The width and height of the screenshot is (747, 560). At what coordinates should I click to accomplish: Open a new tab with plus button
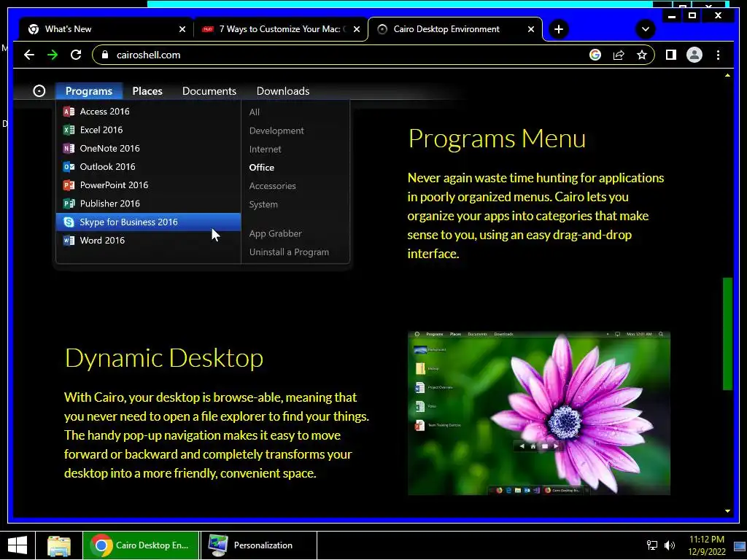pyautogui.click(x=558, y=29)
